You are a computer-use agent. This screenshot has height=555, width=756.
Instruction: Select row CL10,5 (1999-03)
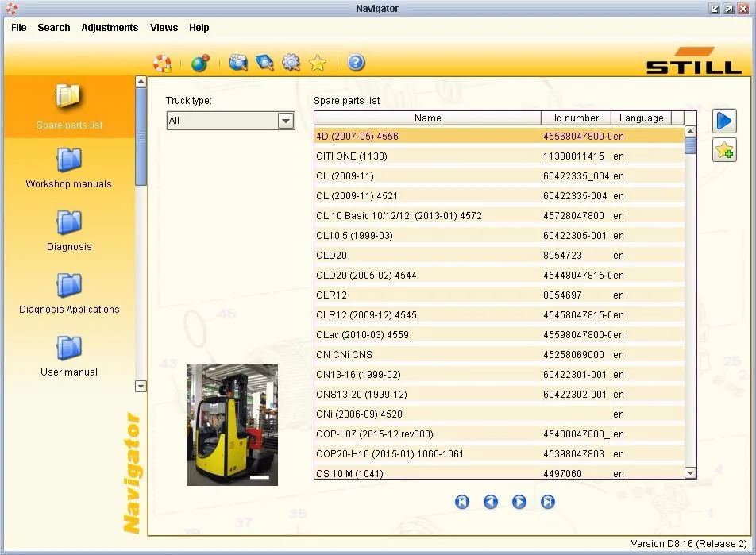(x=499, y=235)
